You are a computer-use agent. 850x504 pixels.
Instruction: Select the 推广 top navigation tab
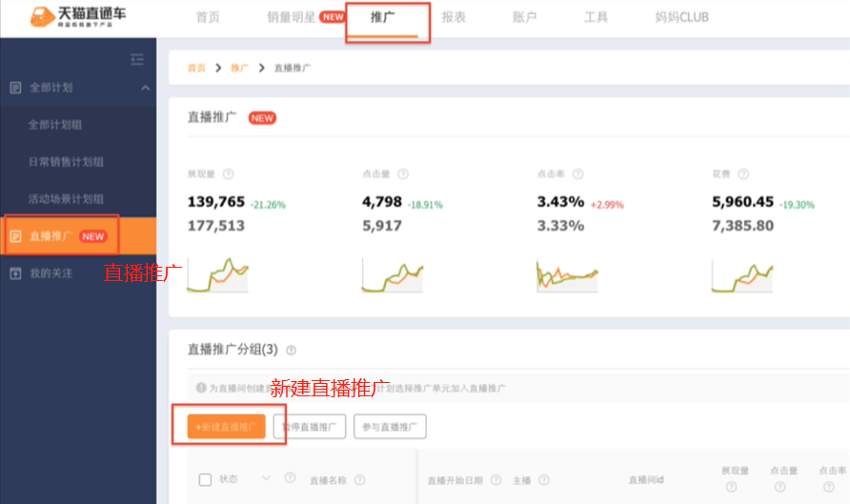(x=383, y=17)
